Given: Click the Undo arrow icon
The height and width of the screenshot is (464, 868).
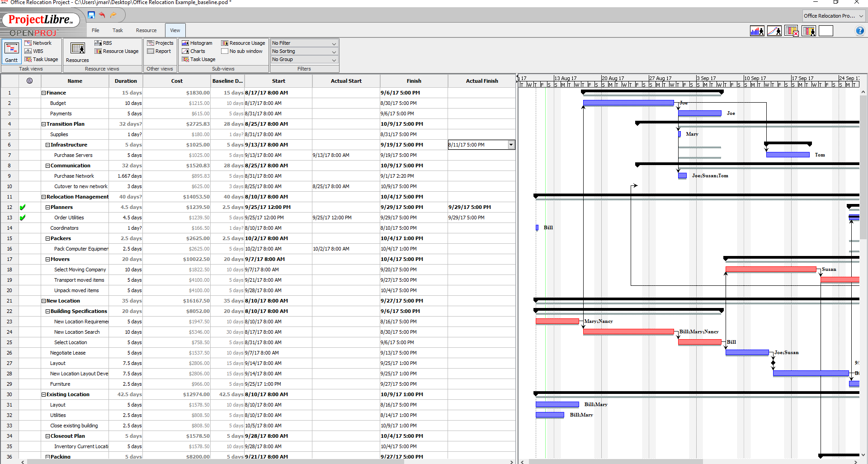Looking at the screenshot, I should coord(102,15).
